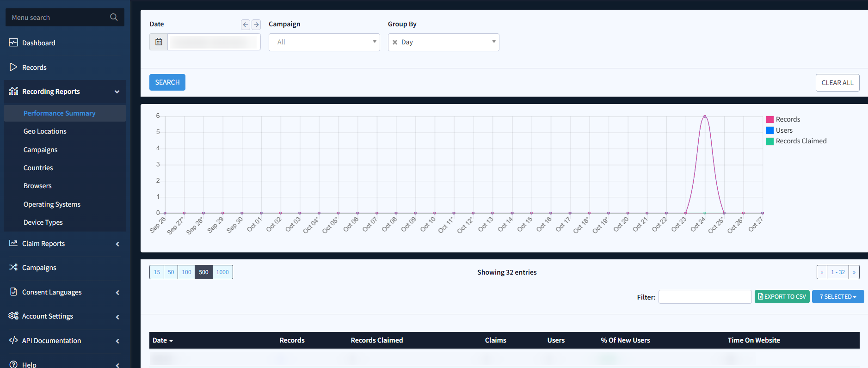The height and width of the screenshot is (368, 868).
Task: Open the Campaign dropdown
Action: tap(324, 42)
